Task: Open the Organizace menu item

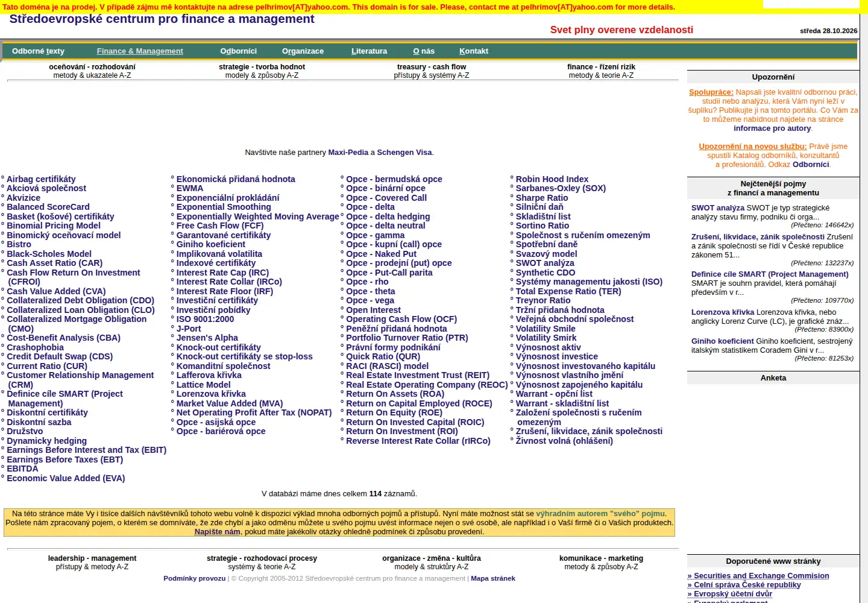Action: [303, 51]
